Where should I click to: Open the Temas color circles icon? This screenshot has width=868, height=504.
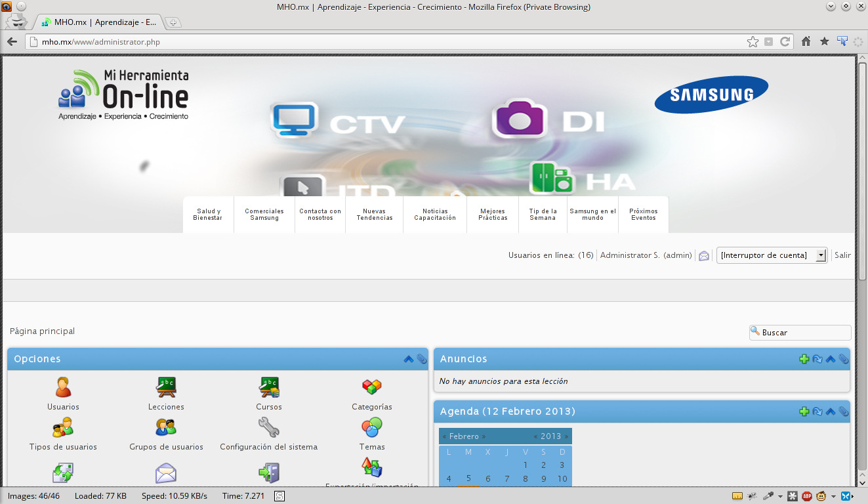pos(372,427)
